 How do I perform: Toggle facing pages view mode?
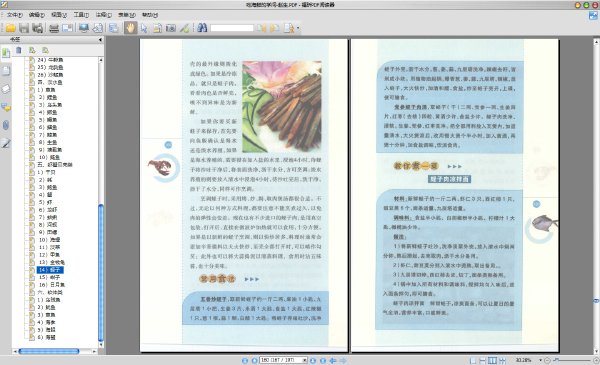coord(492,360)
